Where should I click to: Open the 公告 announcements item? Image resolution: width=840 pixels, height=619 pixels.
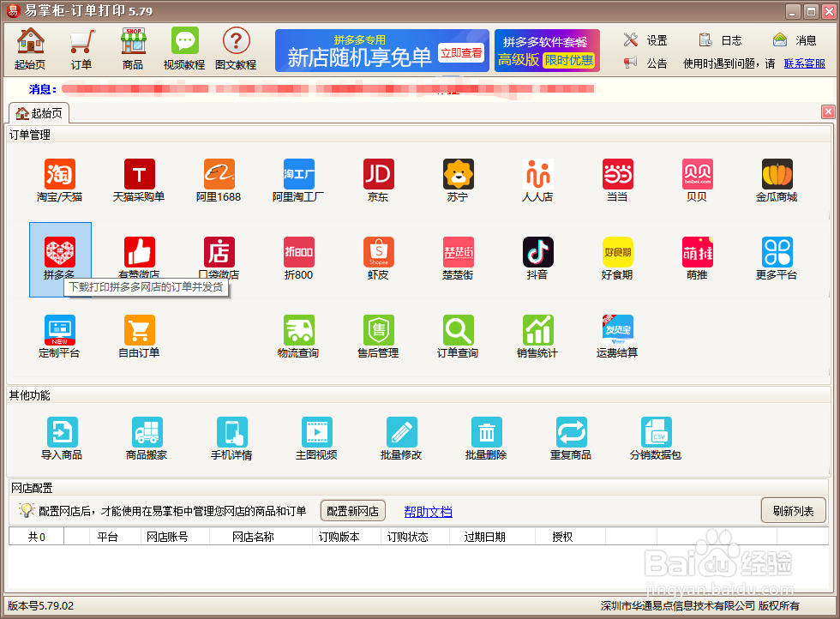646,63
